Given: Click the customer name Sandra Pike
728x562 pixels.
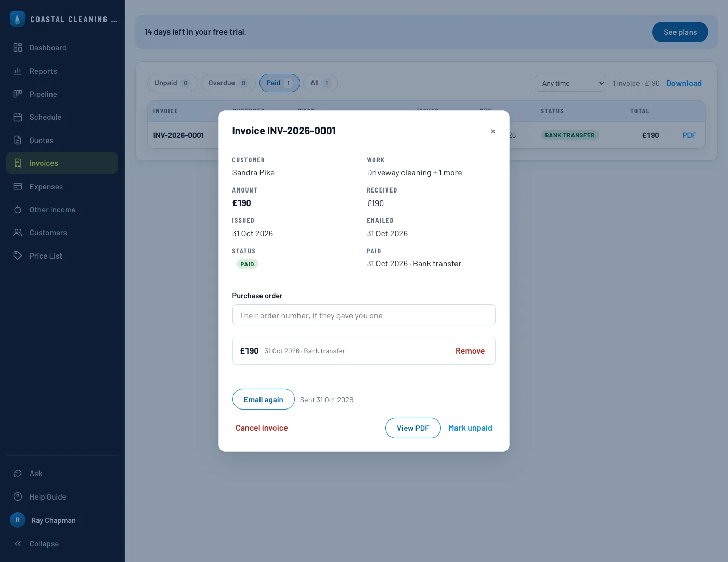Looking at the screenshot, I should (x=253, y=173).
